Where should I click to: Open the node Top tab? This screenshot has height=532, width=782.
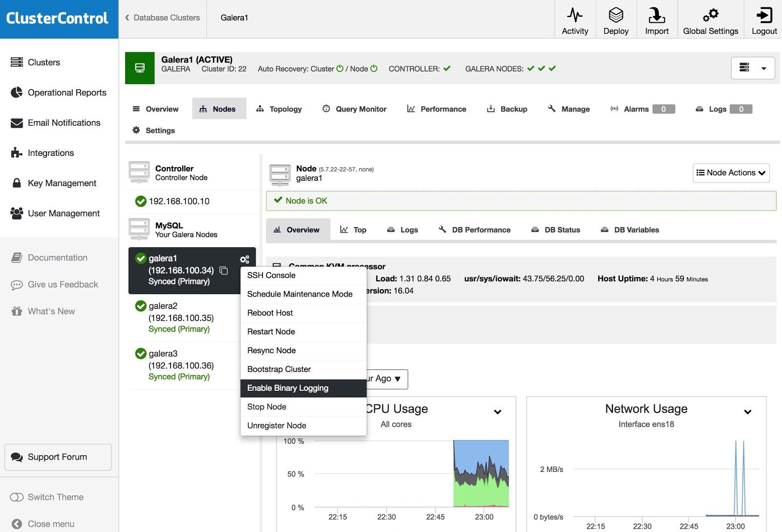[353, 230]
